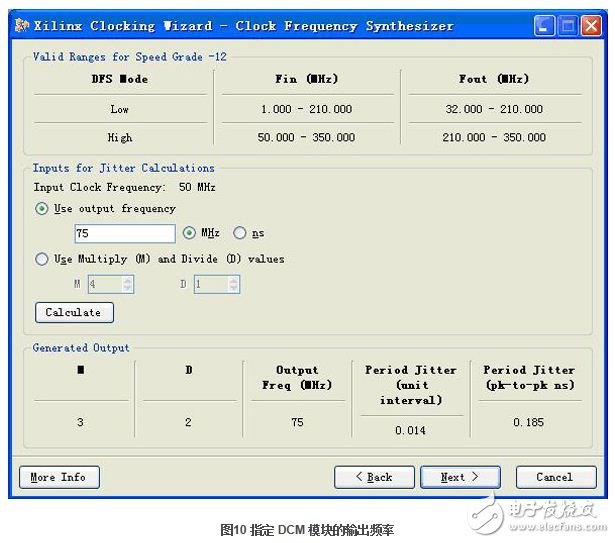The image size is (615, 543).
Task: Enable Use Multiply (M) and Divide (D) values
Action: (41, 259)
